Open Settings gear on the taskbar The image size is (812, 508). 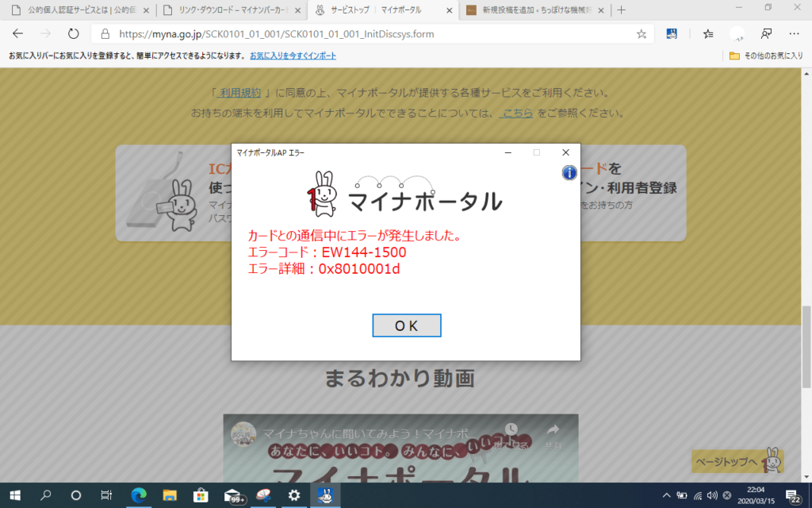[294, 495]
